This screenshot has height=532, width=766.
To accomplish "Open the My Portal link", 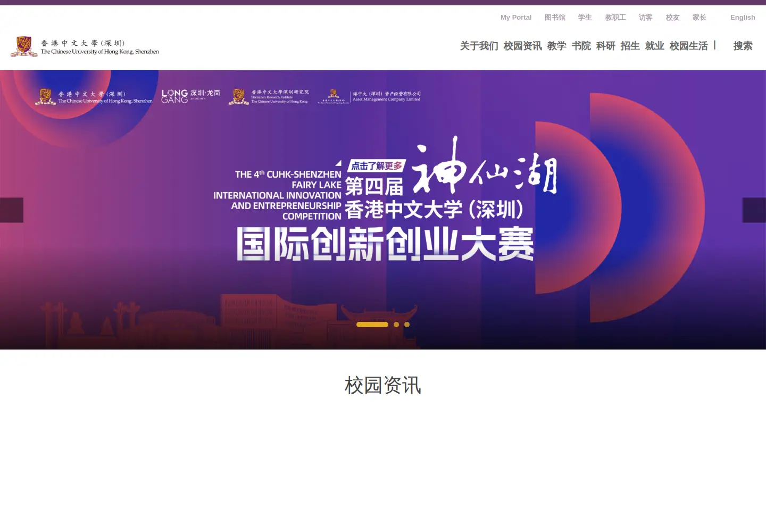I will tap(516, 18).
